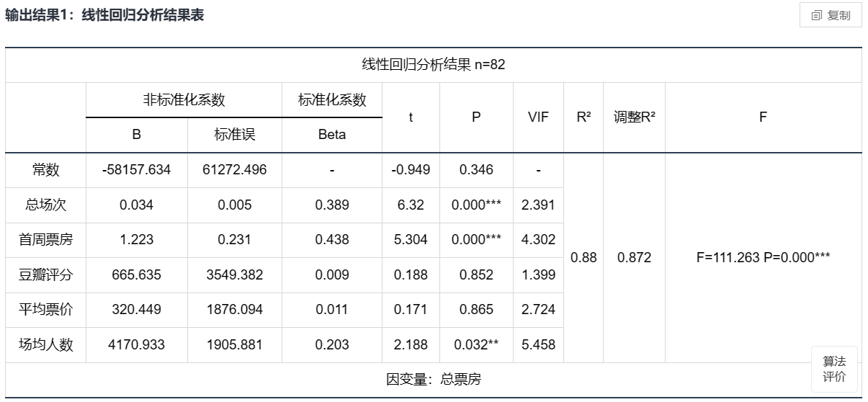Select the 场均人数 row label
The width and height of the screenshot is (868, 402).
46,344
